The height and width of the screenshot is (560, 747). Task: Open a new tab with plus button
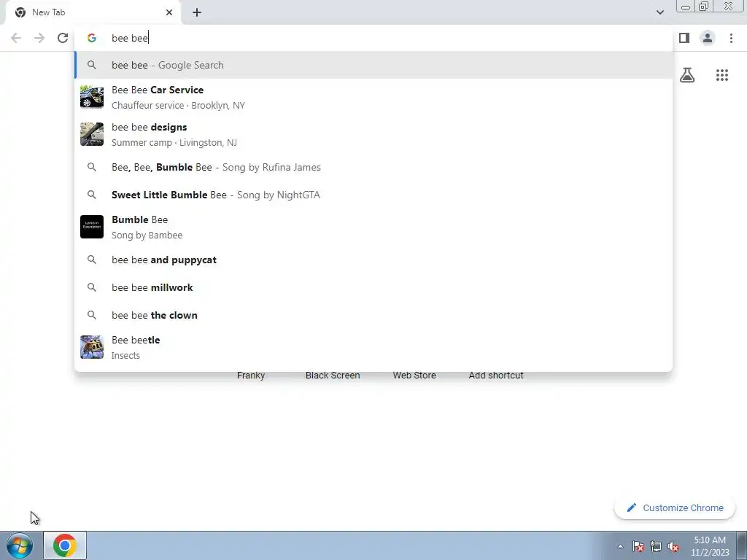(x=197, y=12)
